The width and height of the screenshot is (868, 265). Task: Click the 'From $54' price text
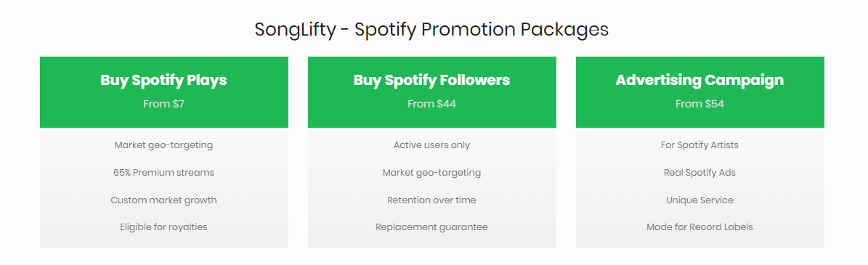pyautogui.click(x=699, y=104)
